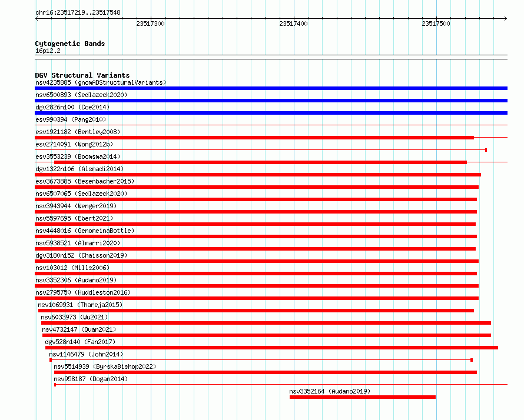Click the red bar under dgv528n140 (Fan2017)
This screenshot has width=524, height=420.
[271, 348]
